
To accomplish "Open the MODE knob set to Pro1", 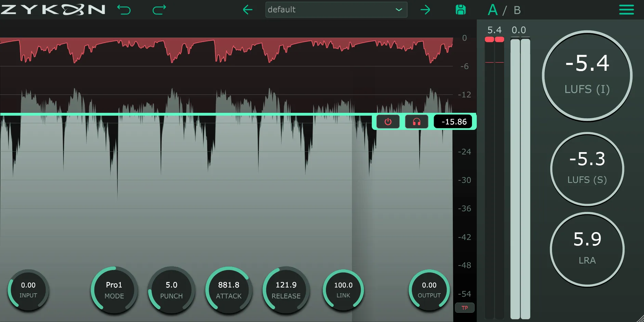I will coord(114,290).
